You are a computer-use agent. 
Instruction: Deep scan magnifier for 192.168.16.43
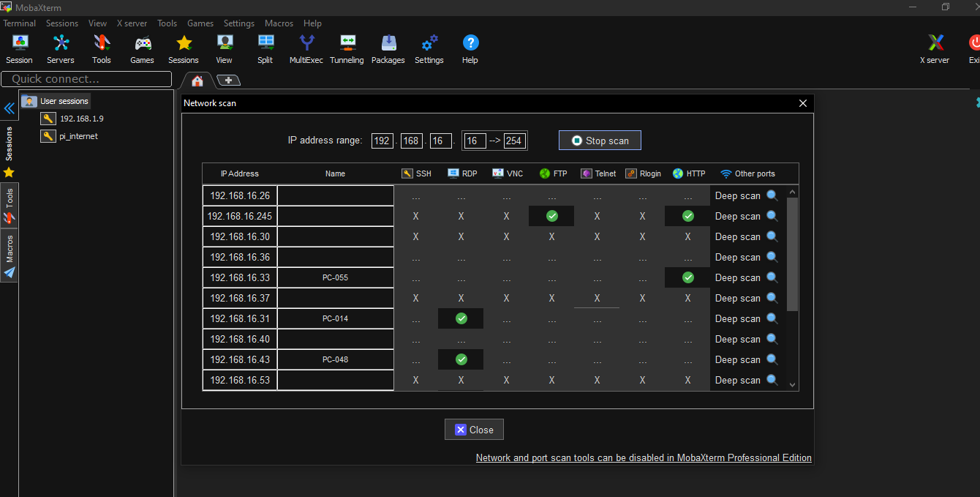point(772,359)
